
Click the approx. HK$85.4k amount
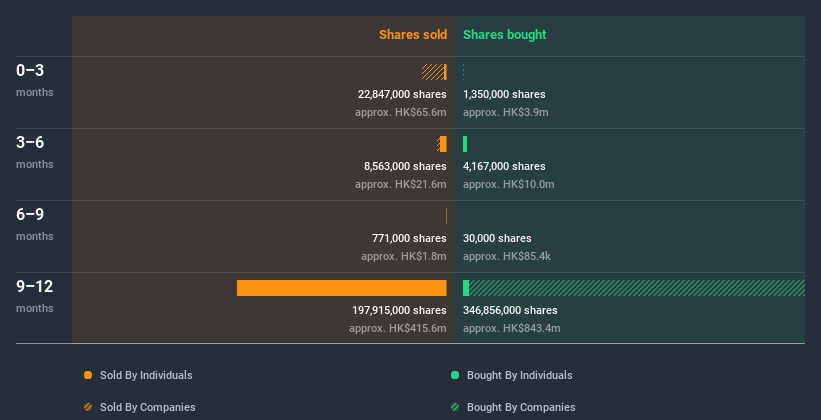(507, 256)
